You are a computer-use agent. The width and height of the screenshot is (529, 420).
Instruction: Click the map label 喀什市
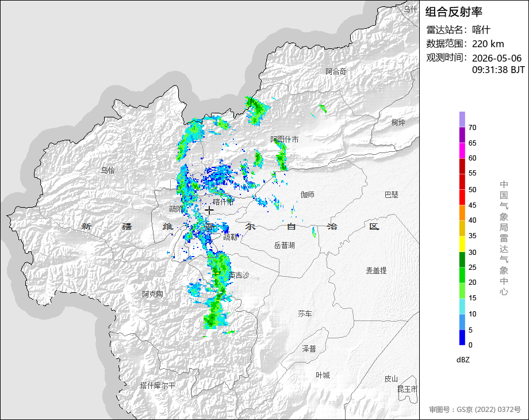pos(224,202)
